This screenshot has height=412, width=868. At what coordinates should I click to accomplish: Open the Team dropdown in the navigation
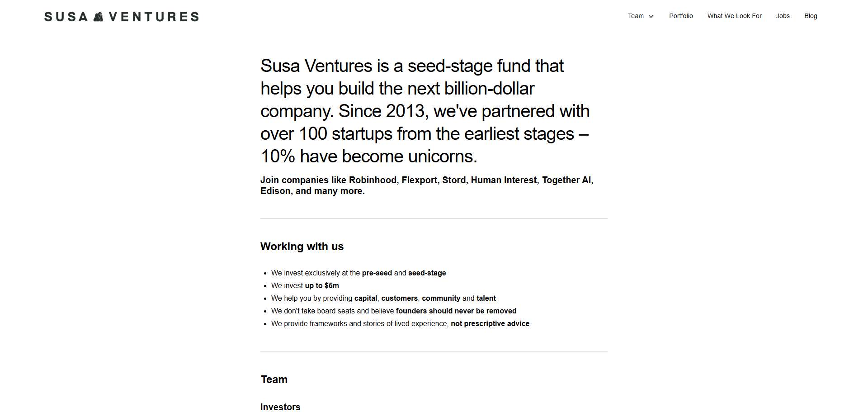coord(637,16)
